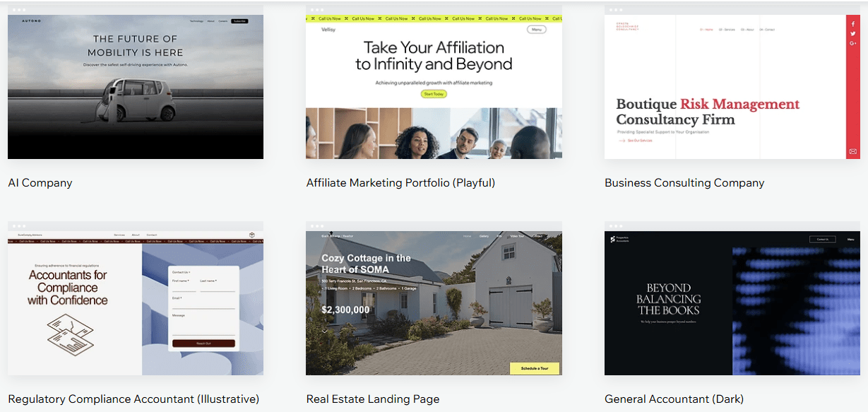Click the Subscribe button on Autono preview
This screenshot has width=868, height=412.
(240, 21)
